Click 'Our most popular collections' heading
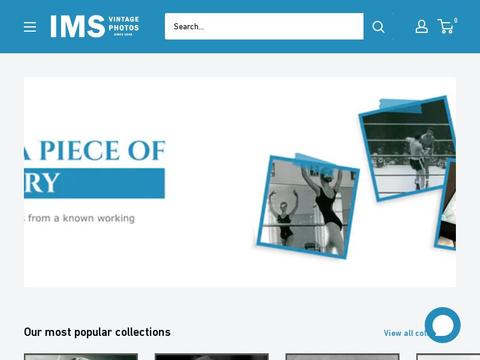The width and height of the screenshot is (480, 360). [97, 332]
